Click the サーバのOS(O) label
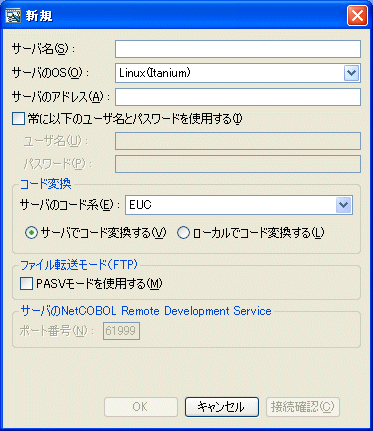This screenshot has width=373, height=431. [50, 73]
